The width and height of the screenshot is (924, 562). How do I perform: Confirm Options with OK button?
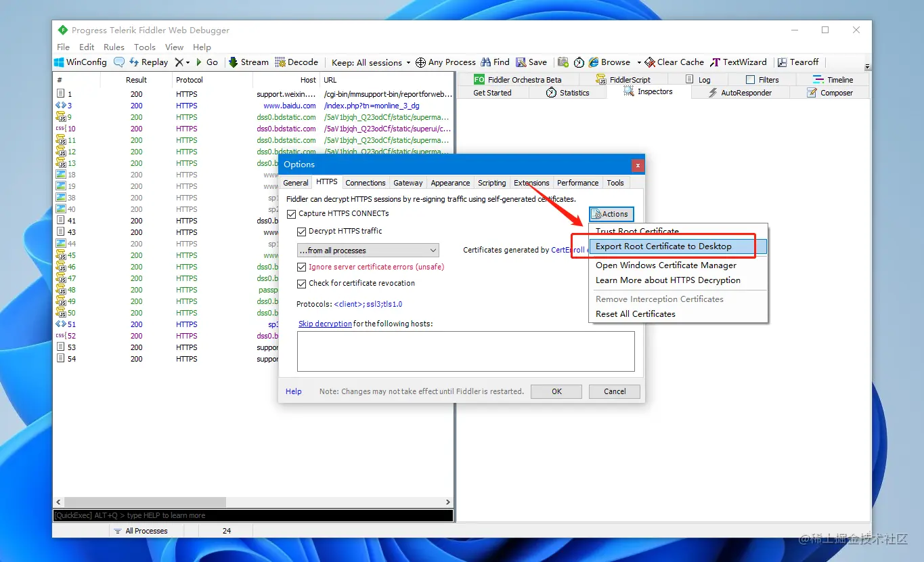coord(556,391)
